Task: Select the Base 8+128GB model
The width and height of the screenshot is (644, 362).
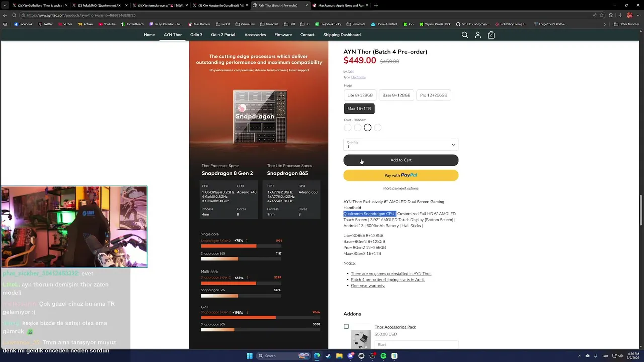Action: point(396,95)
